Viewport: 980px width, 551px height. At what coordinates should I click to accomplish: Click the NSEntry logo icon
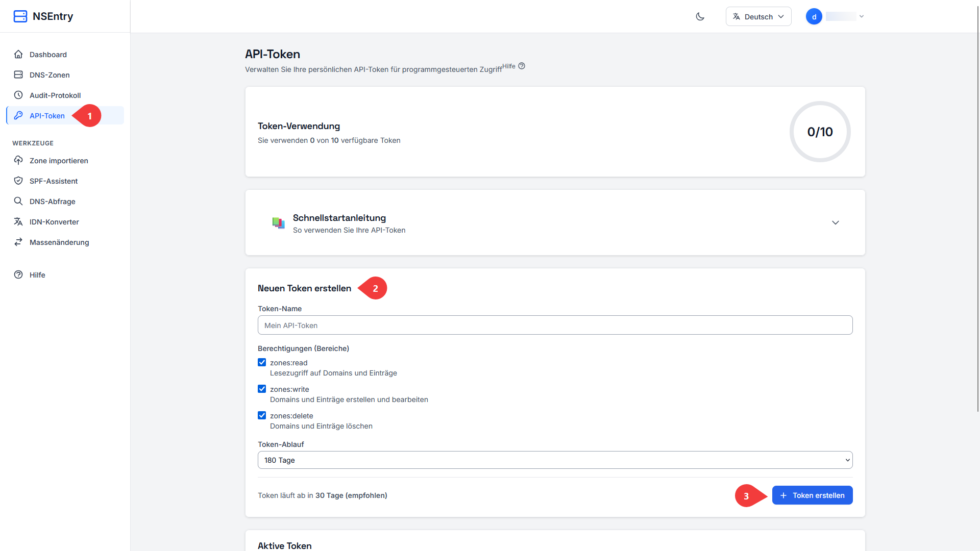click(x=20, y=16)
